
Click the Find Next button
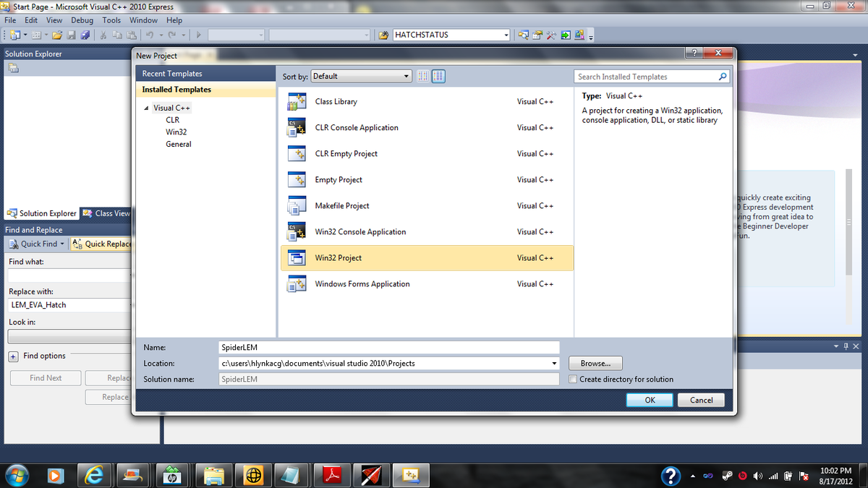(46, 378)
